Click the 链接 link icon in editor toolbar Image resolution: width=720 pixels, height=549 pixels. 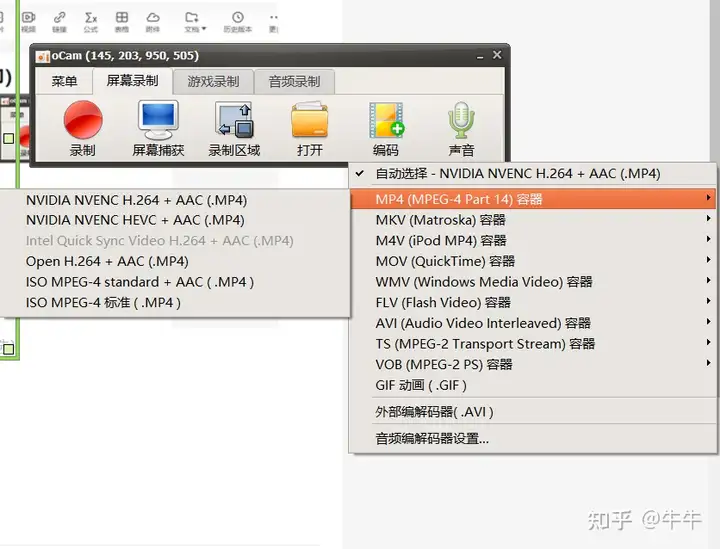click(59, 18)
